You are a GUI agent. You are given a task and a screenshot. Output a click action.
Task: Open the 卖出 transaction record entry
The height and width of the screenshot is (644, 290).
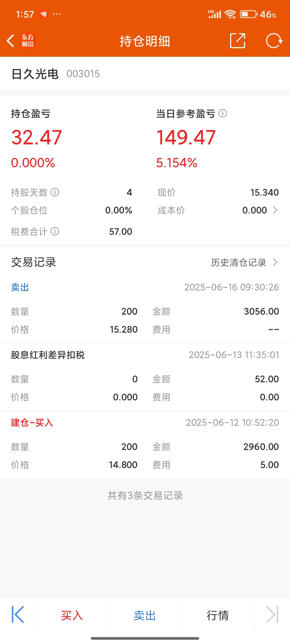(x=145, y=309)
